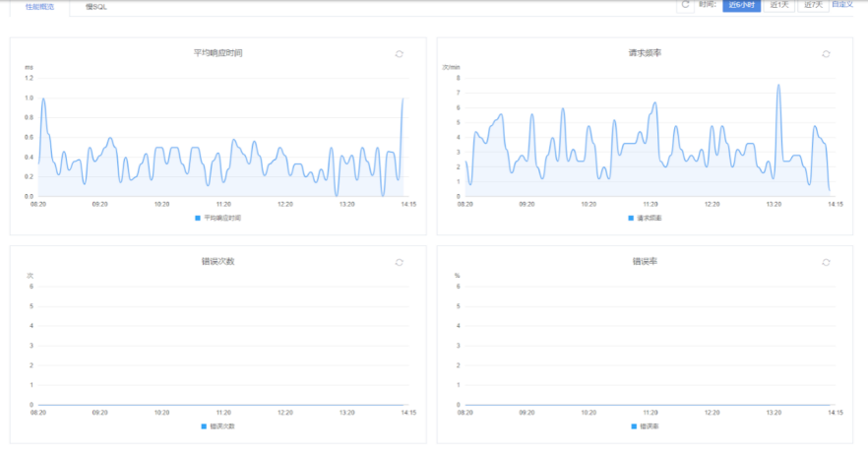Select the 近6小时 time range
This screenshot has width=868, height=455.
[x=742, y=5]
